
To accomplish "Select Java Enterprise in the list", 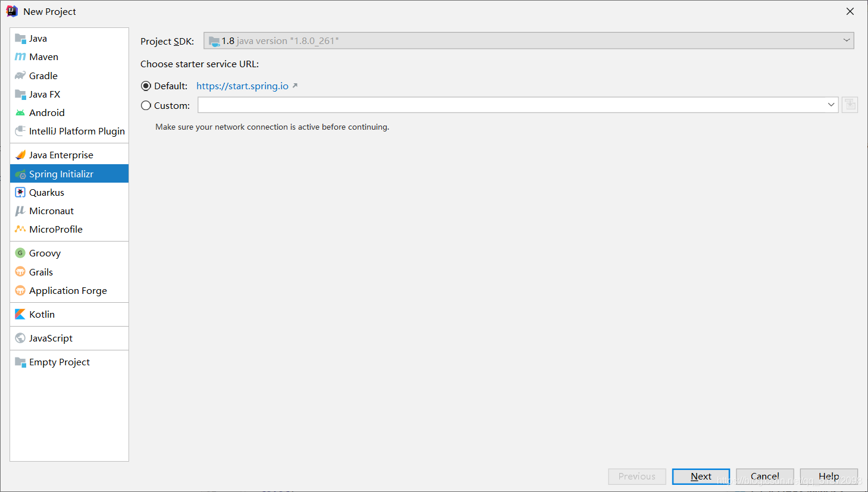I will (70, 155).
